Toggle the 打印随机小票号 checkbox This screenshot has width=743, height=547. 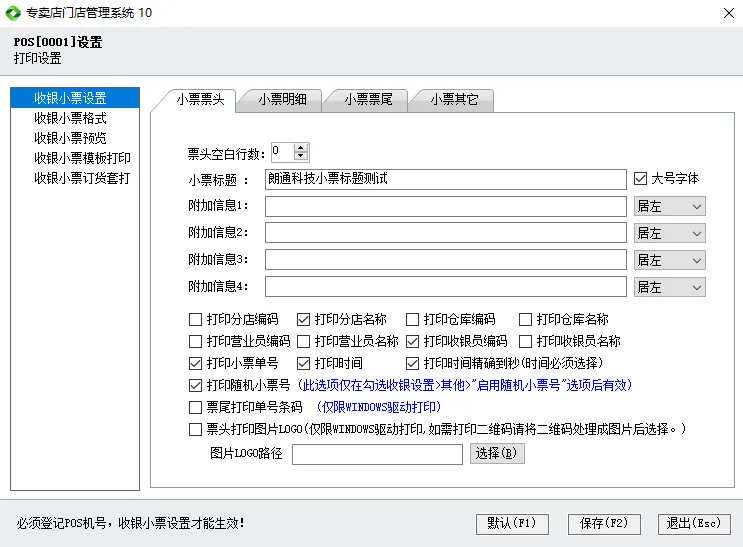(196, 385)
